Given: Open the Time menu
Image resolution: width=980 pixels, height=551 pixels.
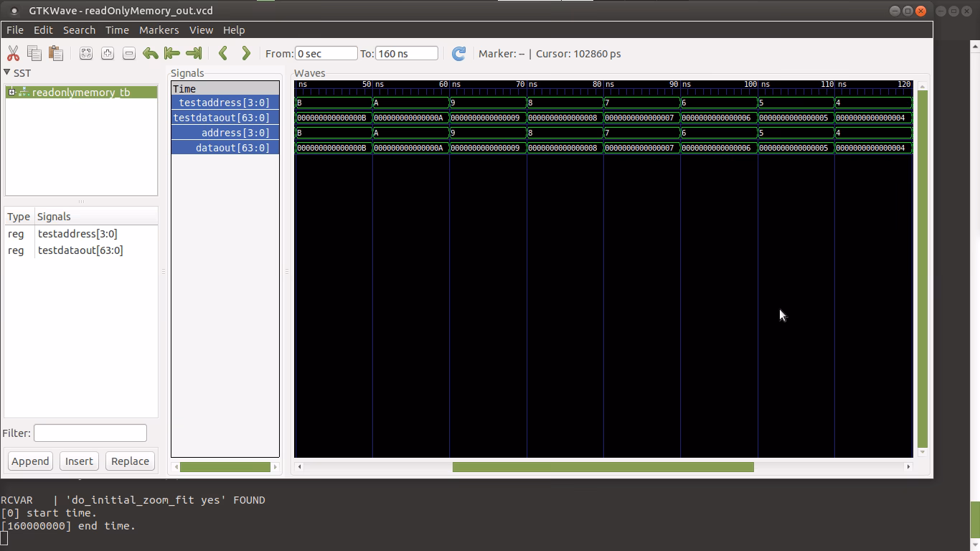Looking at the screenshot, I should [x=117, y=30].
